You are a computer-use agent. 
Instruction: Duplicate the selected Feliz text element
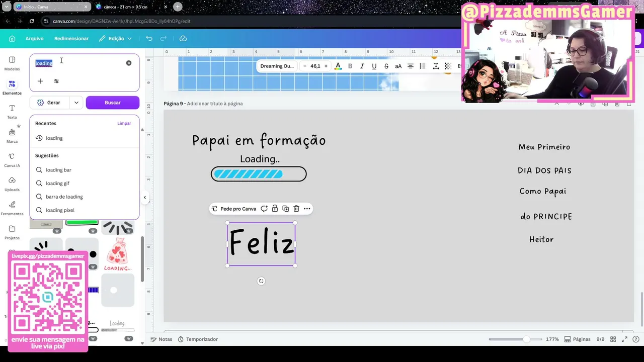point(285,209)
